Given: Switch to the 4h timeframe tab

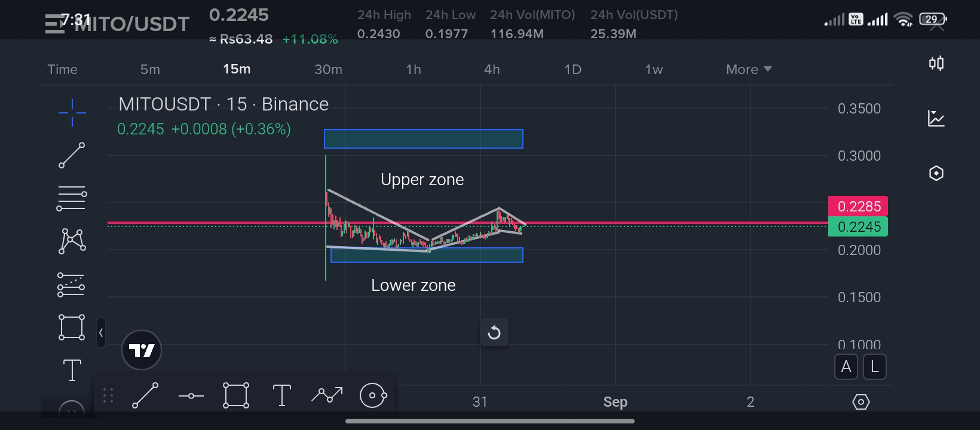Looking at the screenshot, I should 492,69.
